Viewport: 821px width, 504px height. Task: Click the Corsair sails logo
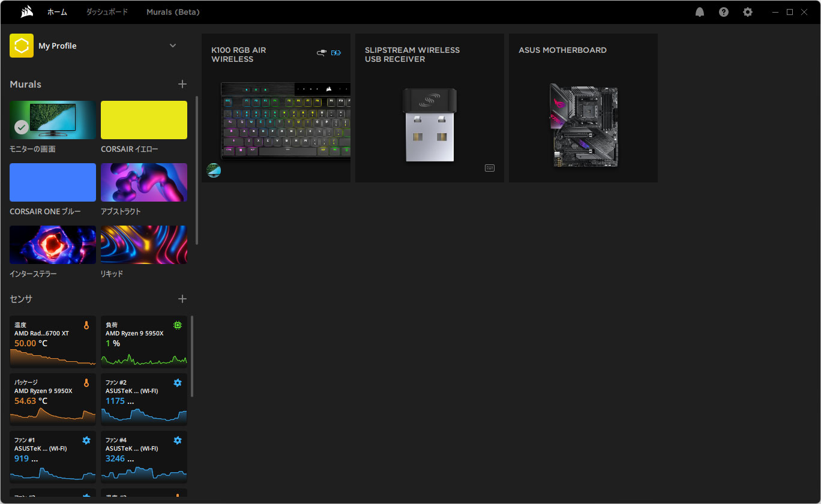[26, 12]
